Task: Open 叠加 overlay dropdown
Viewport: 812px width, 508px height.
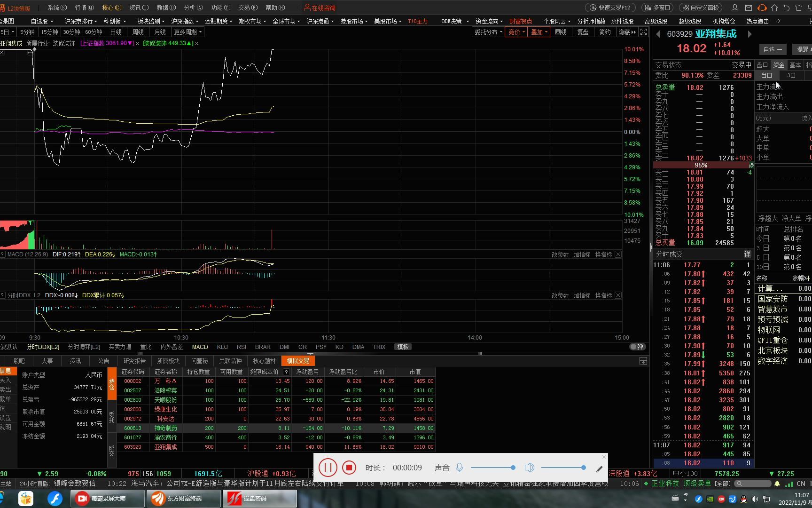Action: [x=539, y=32]
